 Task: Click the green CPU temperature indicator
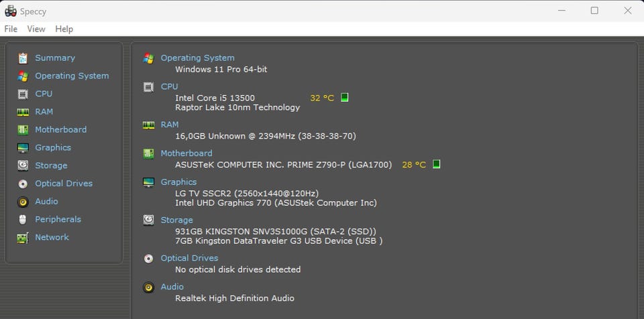pyautogui.click(x=345, y=98)
